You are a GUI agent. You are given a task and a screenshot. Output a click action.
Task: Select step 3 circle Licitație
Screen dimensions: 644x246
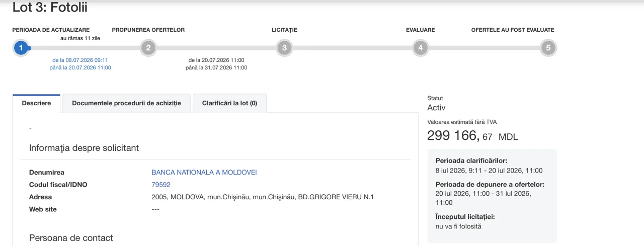coord(284,48)
